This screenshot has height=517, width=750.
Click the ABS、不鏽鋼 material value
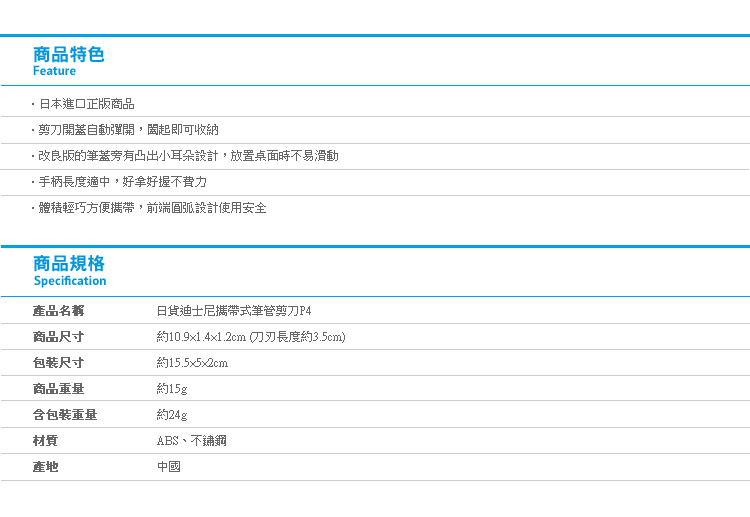click(x=191, y=440)
